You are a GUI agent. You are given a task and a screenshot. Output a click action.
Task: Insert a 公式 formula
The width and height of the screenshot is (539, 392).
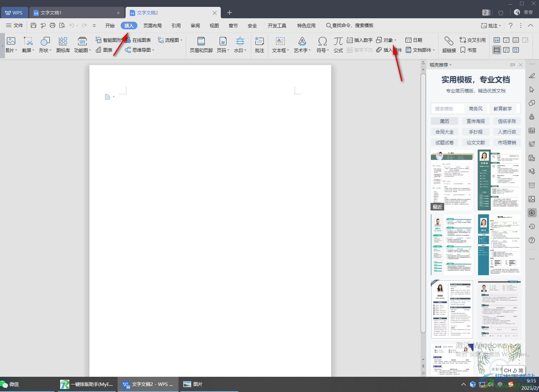(x=338, y=45)
